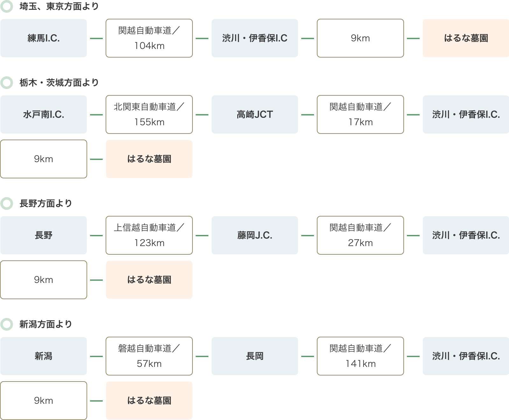Select the 新潟 starting point box
This screenshot has height=420, width=509.
[x=44, y=356]
